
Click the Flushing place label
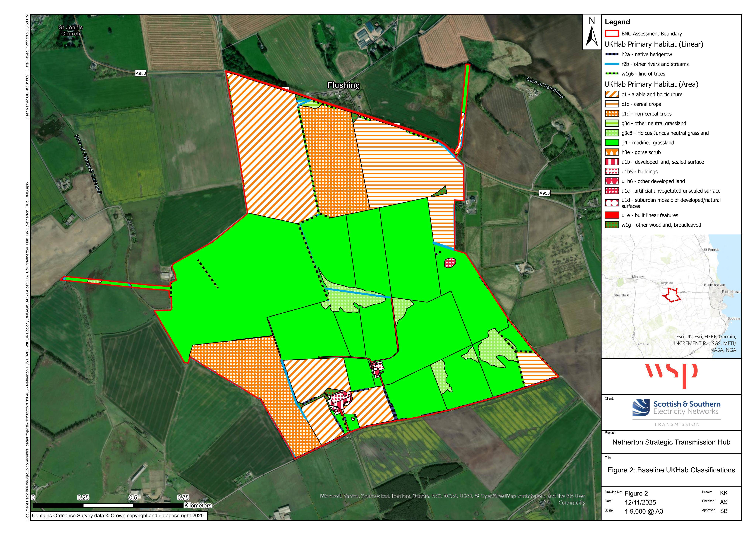(x=343, y=85)
